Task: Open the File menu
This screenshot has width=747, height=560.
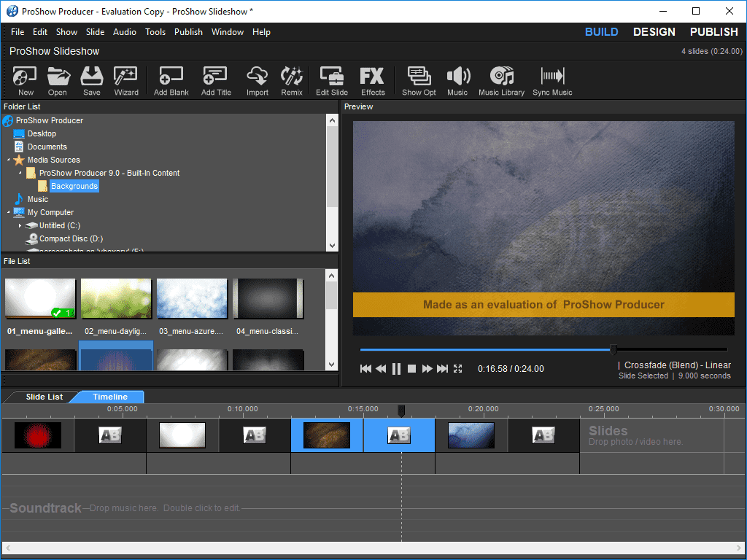Action: pos(18,32)
